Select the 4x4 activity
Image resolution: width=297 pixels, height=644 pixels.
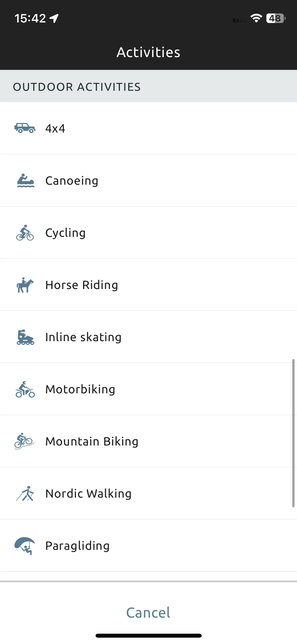pos(148,128)
